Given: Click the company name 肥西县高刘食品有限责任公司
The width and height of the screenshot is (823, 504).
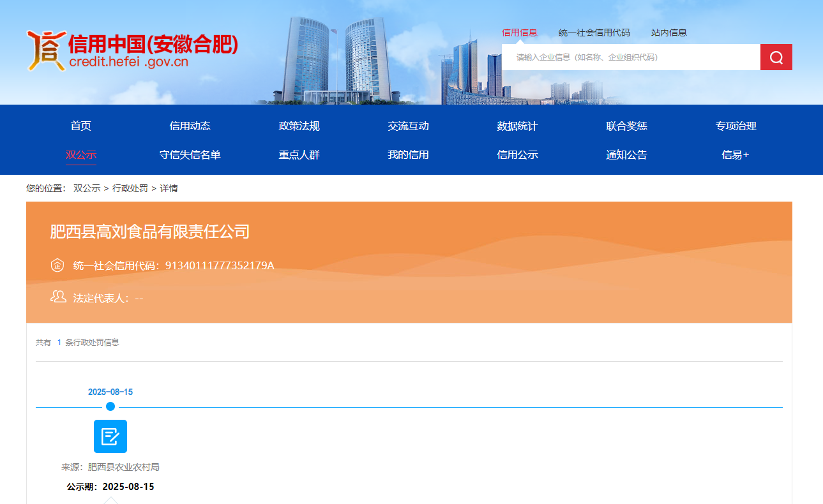Looking at the screenshot, I should (x=150, y=232).
